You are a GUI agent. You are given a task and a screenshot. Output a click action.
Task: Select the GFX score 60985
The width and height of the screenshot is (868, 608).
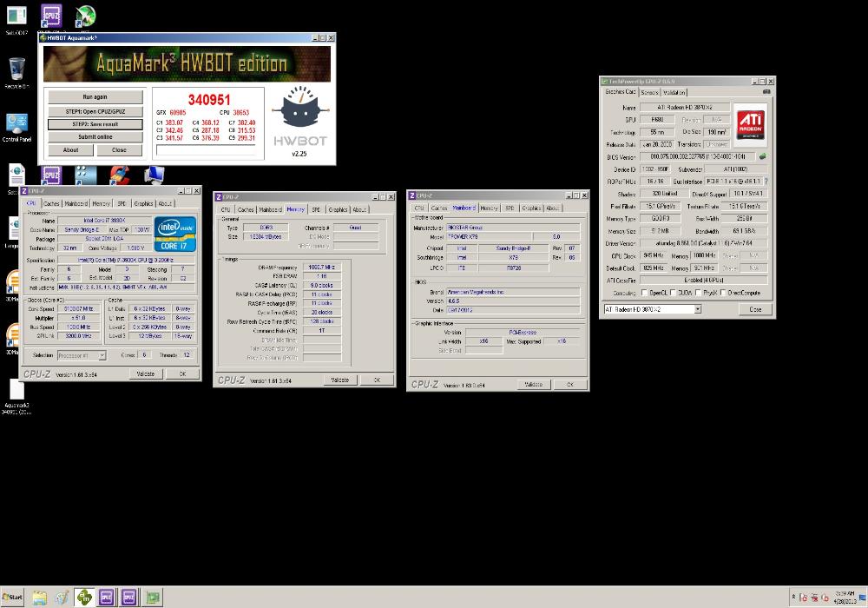[x=177, y=112]
